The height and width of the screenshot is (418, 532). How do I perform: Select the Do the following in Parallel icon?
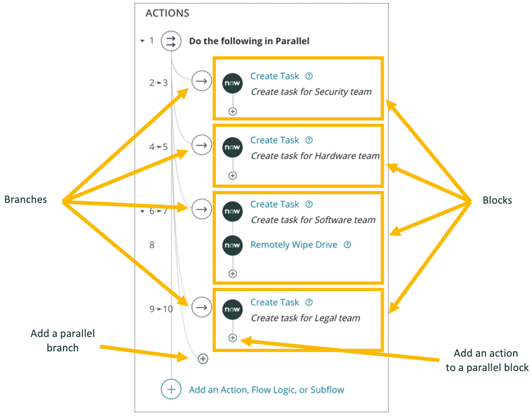coord(171,41)
